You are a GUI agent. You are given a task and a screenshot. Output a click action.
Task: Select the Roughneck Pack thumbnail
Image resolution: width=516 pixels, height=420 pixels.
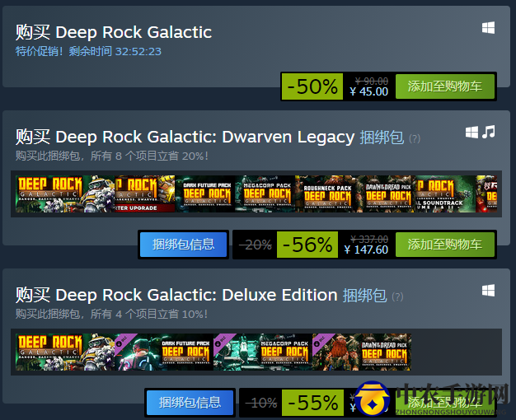coord(326,194)
